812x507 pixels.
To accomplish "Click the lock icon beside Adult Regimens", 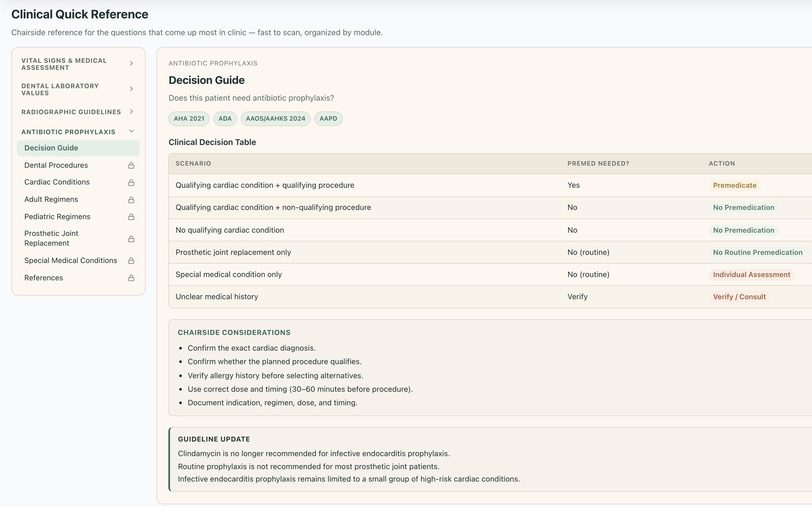I will 131,200.
